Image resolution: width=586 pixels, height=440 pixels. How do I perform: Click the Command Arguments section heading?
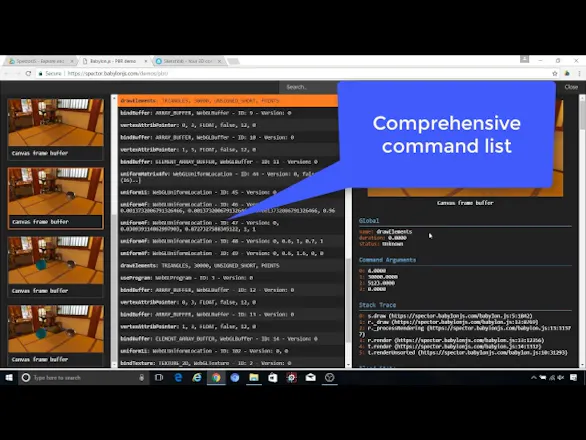(x=387, y=260)
